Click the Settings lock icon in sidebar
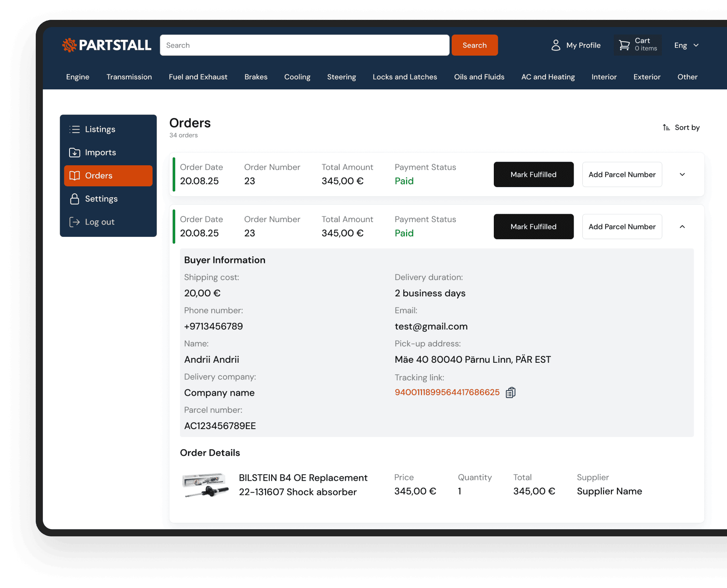 coord(75,199)
